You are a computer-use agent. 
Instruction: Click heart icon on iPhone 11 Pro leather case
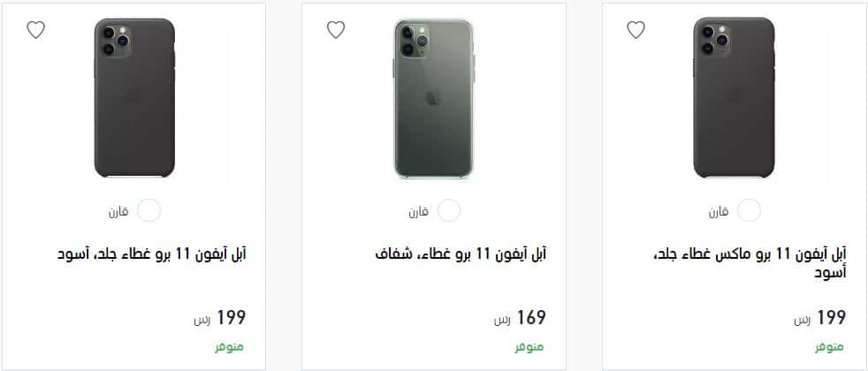pos(36,29)
